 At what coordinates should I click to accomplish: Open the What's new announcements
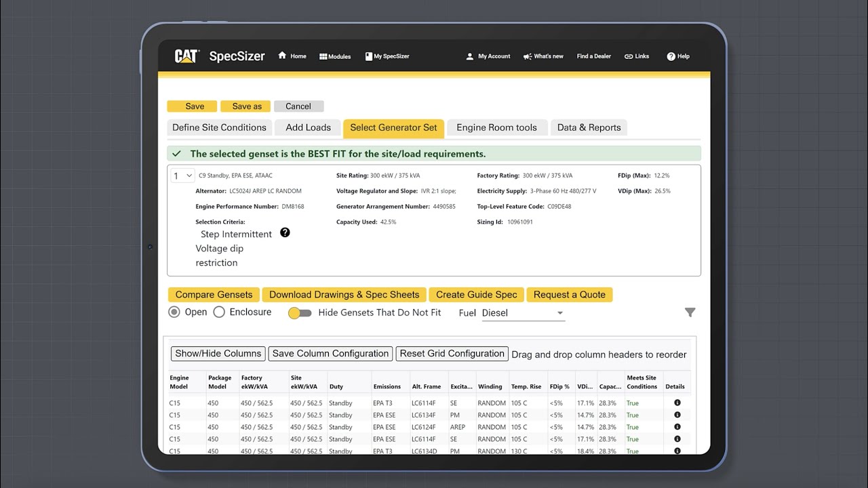(543, 56)
